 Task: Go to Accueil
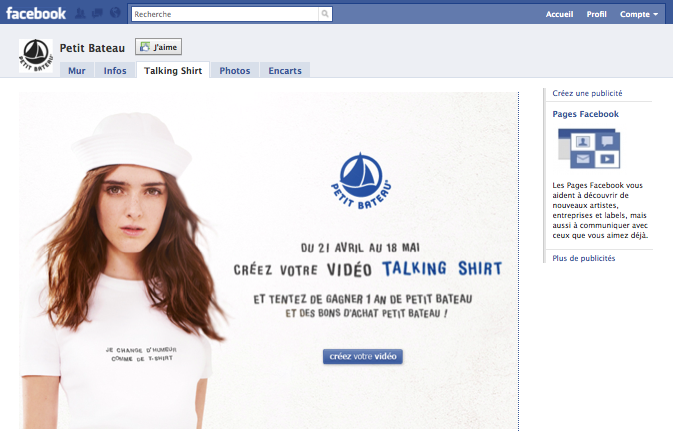tap(559, 14)
